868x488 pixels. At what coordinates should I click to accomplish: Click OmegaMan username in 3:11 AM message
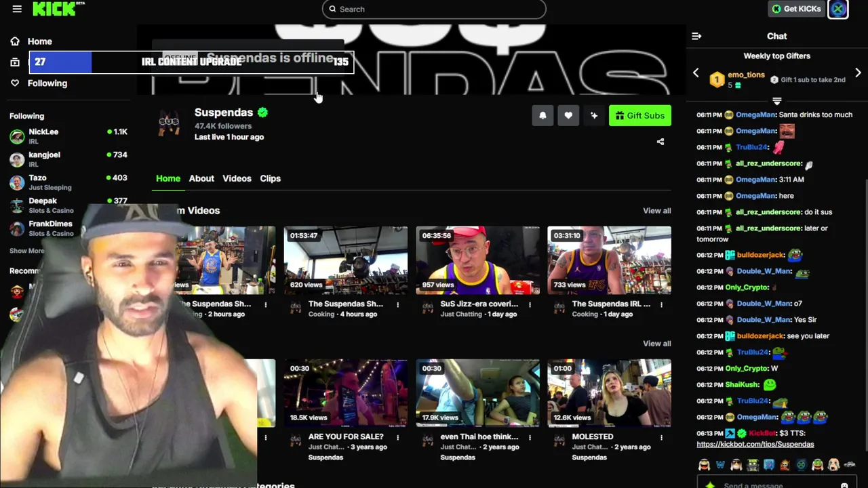tap(755, 180)
